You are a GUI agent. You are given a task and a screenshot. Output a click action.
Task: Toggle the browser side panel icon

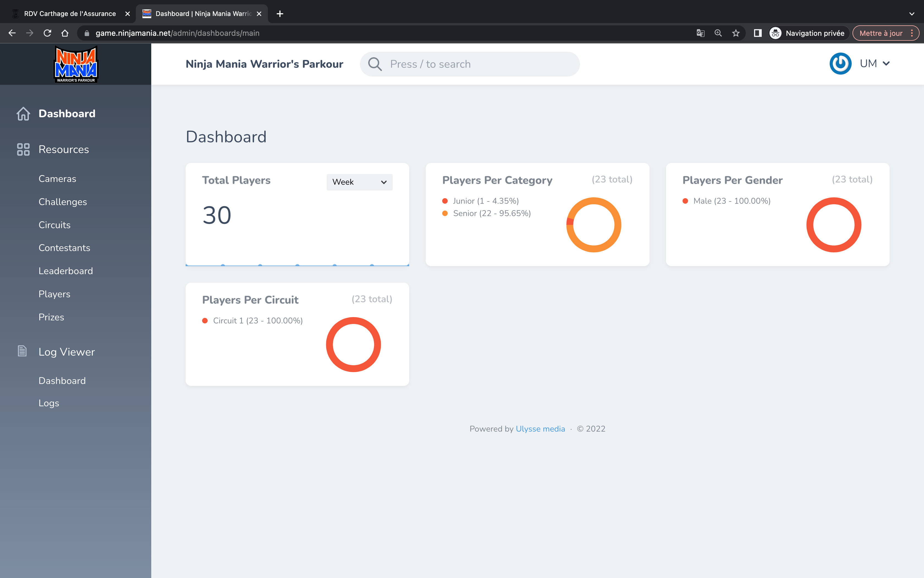click(x=758, y=33)
